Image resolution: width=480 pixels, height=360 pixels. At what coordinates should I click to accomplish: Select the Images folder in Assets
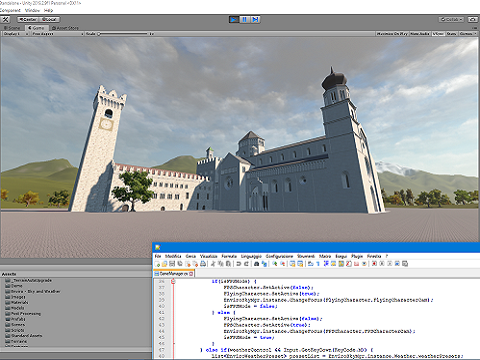point(15,297)
